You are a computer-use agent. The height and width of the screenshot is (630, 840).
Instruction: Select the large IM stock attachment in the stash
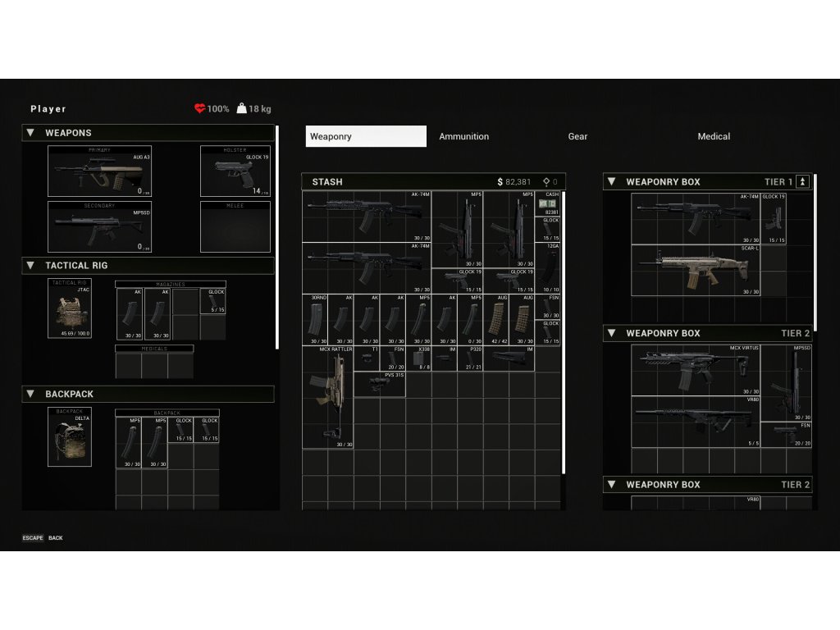click(x=509, y=358)
